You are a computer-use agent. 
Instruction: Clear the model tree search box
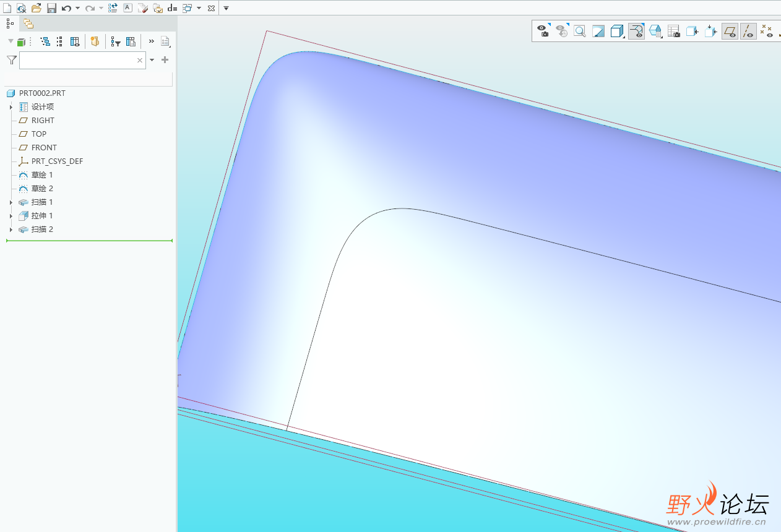(x=139, y=60)
